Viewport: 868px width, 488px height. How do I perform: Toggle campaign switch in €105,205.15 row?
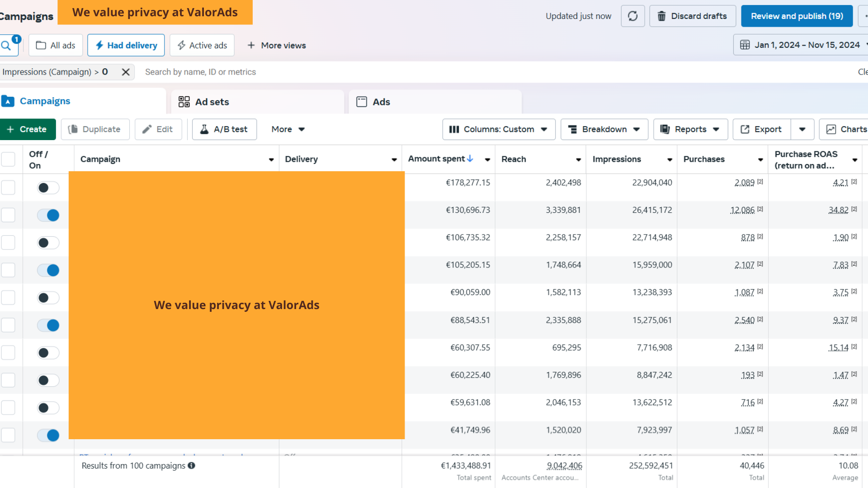coord(48,270)
